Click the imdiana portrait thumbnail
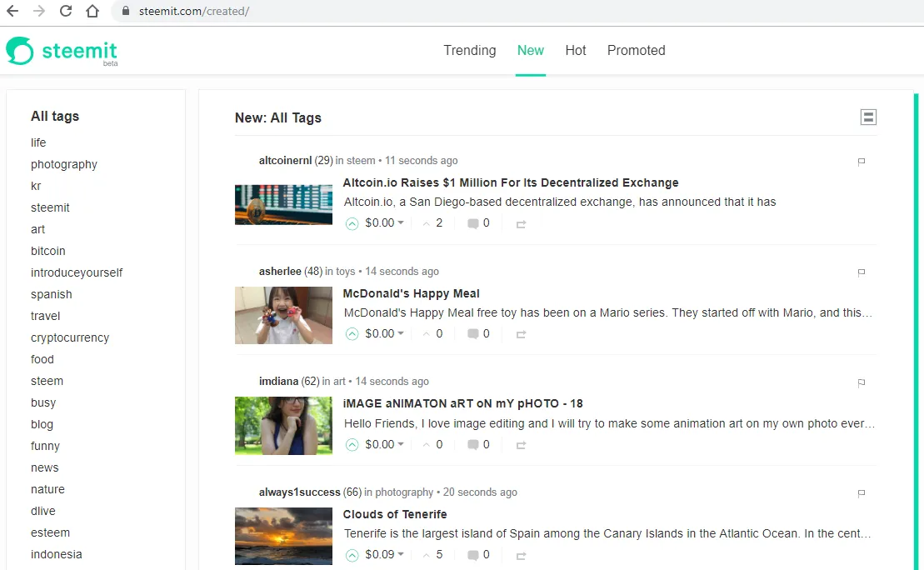924x570 pixels. click(x=283, y=426)
